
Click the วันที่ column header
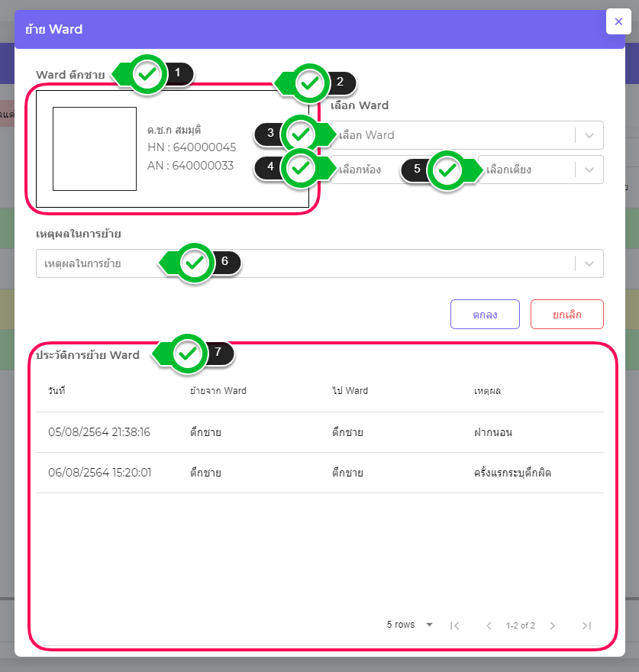(x=56, y=391)
